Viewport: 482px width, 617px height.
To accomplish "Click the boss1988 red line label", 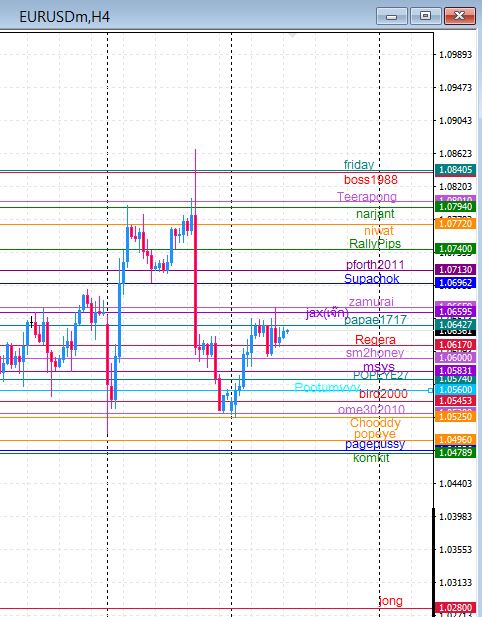I will [x=371, y=180].
